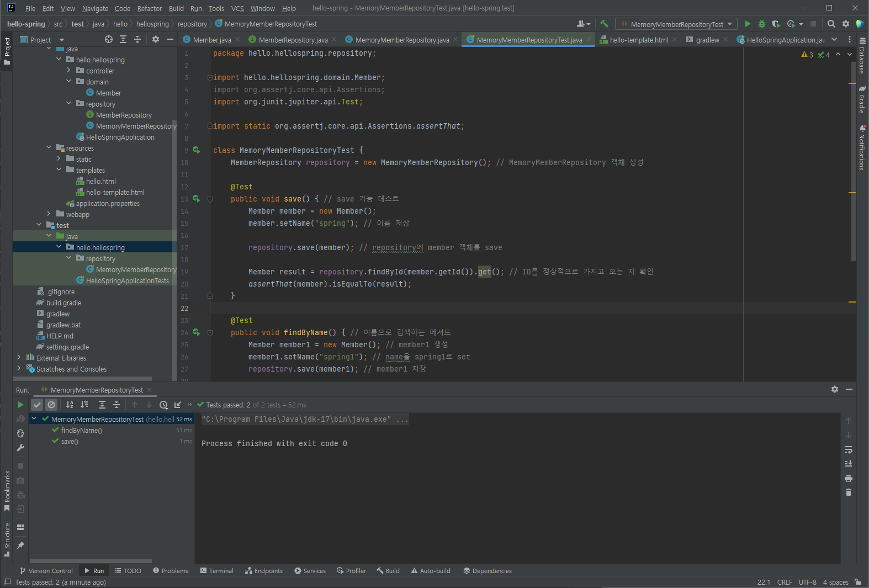Click the print icon beside console output
The width and height of the screenshot is (869, 588).
pyautogui.click(x=849, y=478)
